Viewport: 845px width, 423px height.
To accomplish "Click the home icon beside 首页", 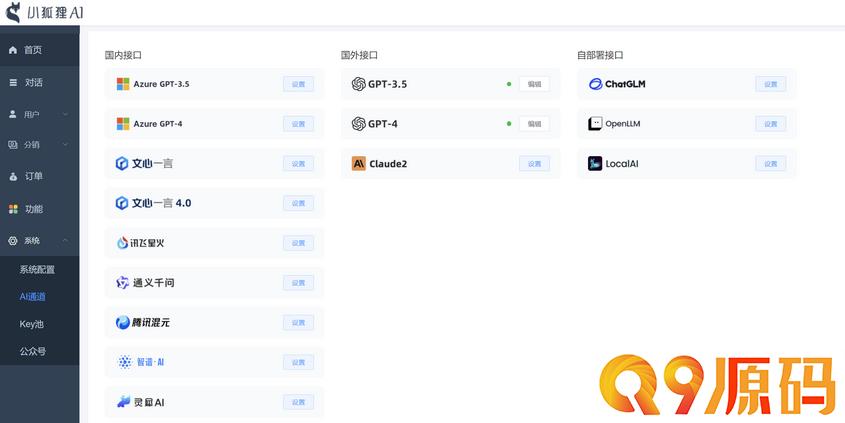I will 13,50.
